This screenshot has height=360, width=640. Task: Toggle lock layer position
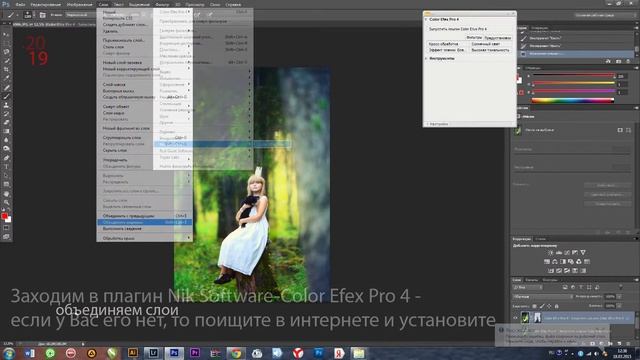(x=549, y=306)
